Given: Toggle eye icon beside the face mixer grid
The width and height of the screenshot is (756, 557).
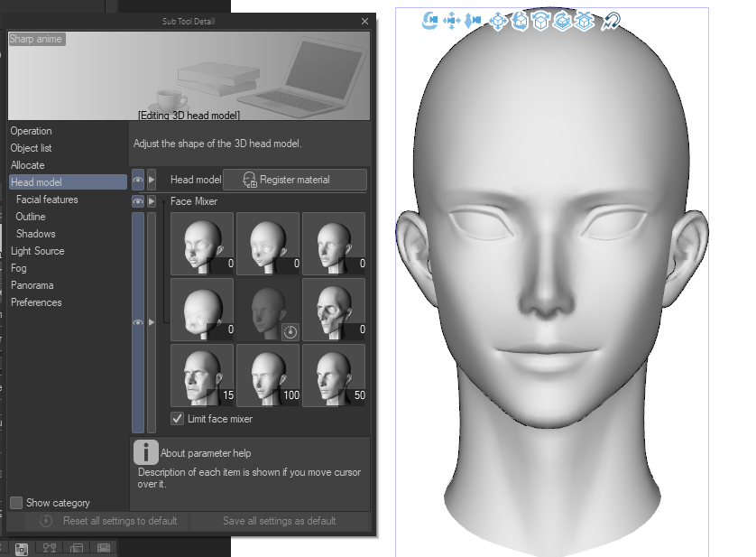Looking at the screenshot, I should coord(138,322).
